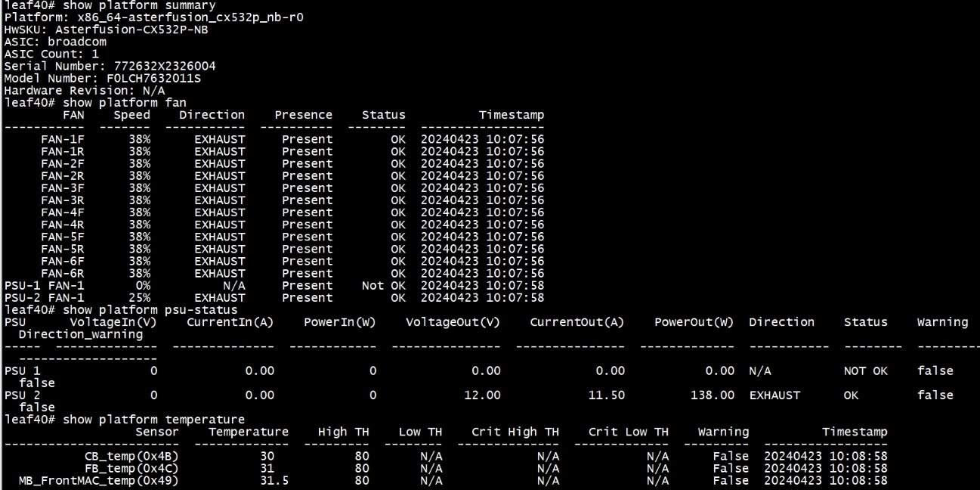Click the 'PSU 1' row label

click(x=23, y=371)
